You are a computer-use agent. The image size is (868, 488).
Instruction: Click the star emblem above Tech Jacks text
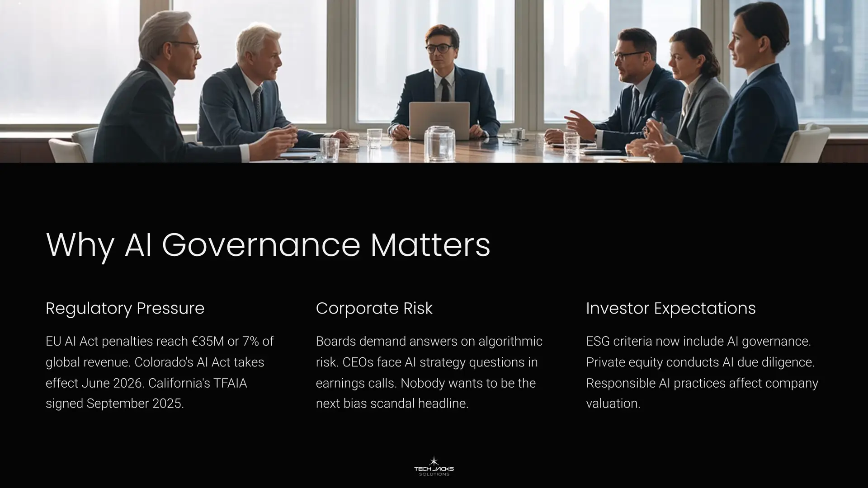tap(434, 460)
